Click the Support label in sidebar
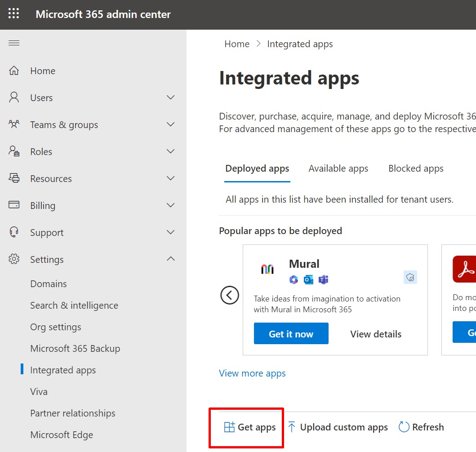 tap(47, 233)
